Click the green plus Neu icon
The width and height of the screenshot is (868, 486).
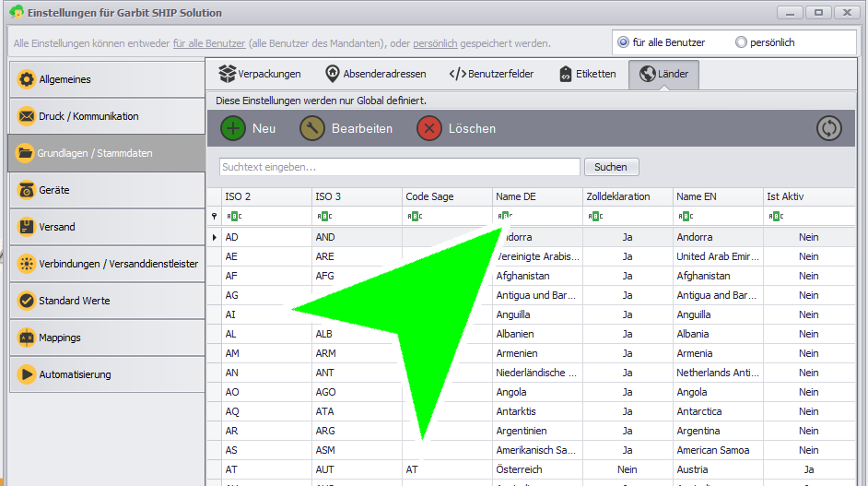click(x=233, y=128)
